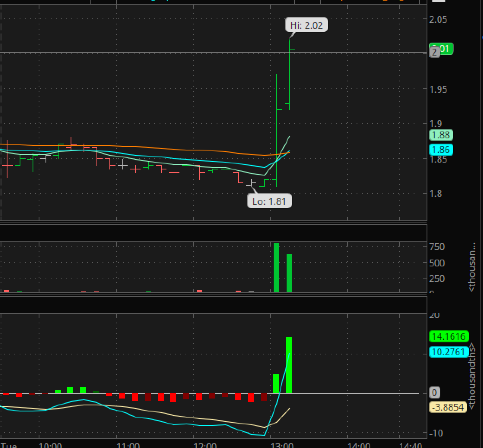This screenshot has width=483, height=448.
Task: Click the cyan 10.2761 value label
Action: point(448,352)
